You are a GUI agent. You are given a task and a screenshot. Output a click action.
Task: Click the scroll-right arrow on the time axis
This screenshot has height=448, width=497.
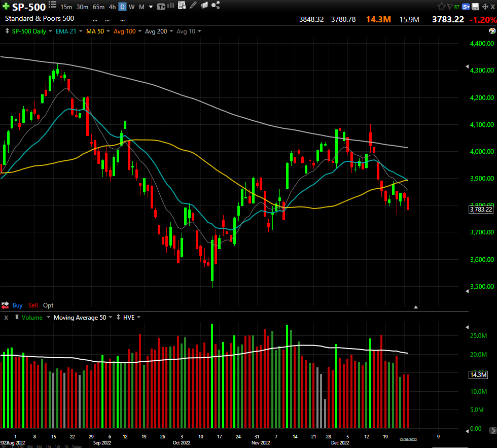point(492,431)
